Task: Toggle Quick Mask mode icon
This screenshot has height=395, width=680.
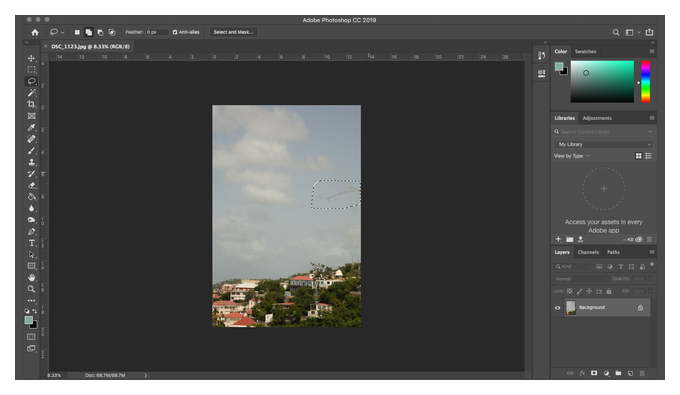Action: [31, 337]
